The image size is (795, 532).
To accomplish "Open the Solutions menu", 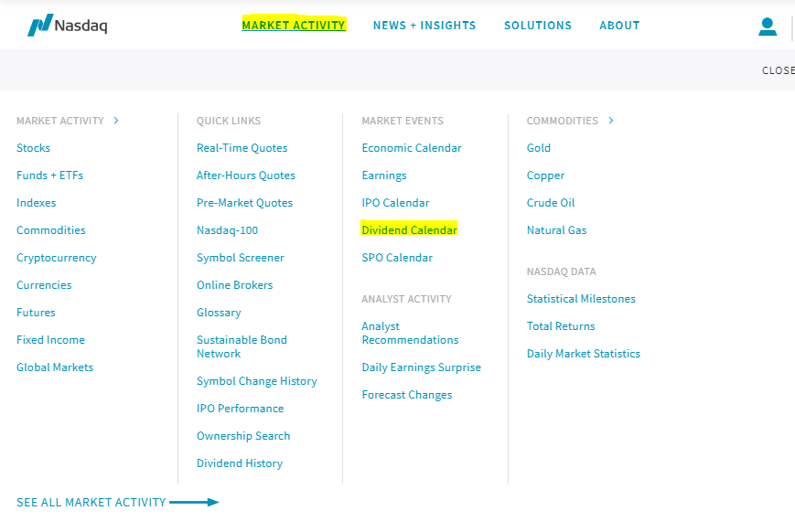I will coord(537,26).
